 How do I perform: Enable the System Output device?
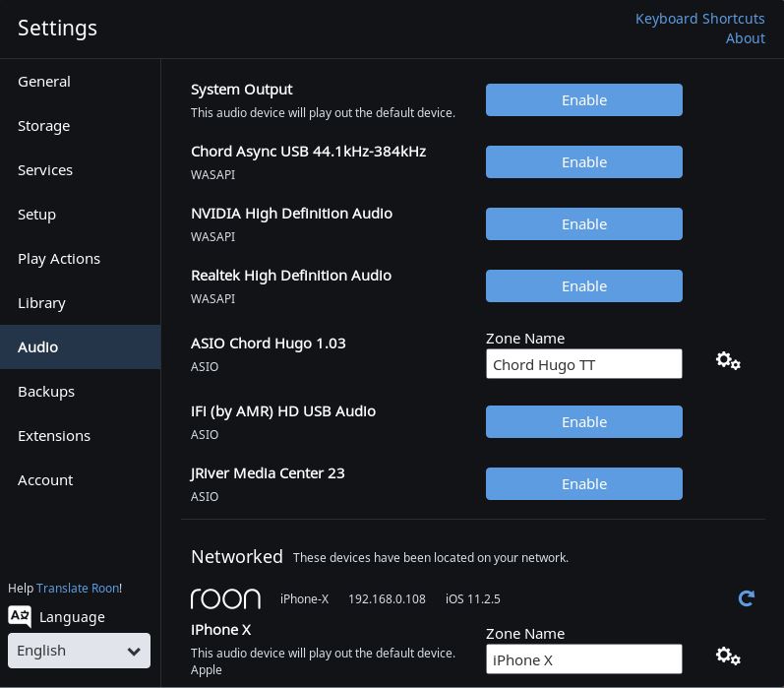584,100
